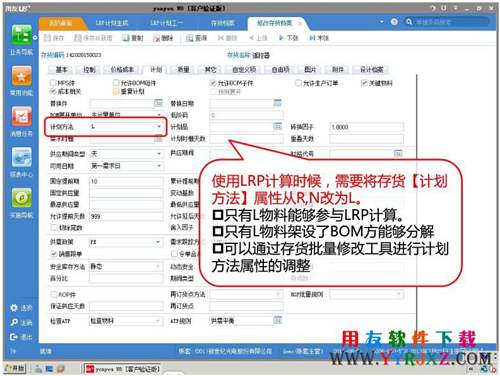Click in the top search input box
The height and width of the screenshot is (376, 500).
(x=451, y=22)
